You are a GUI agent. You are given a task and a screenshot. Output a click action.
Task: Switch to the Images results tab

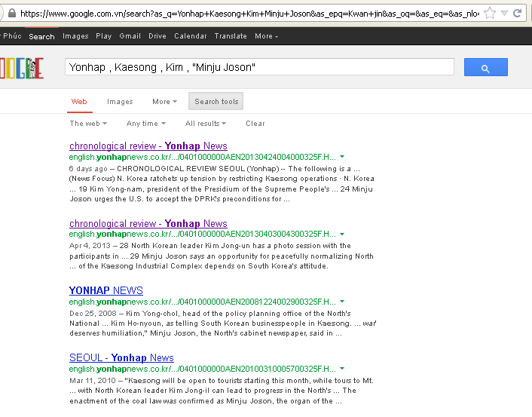[x=120, y=102]
